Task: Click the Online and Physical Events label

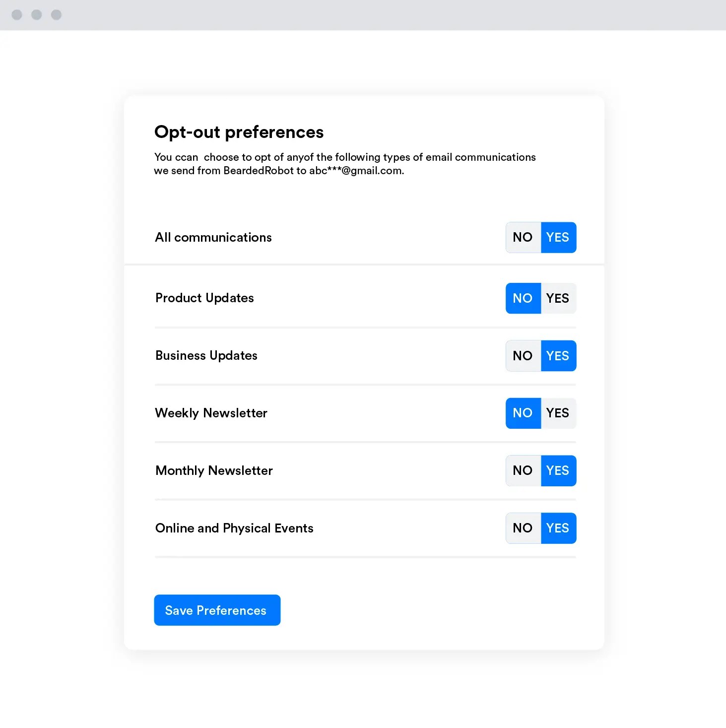Action: point(234,528)
